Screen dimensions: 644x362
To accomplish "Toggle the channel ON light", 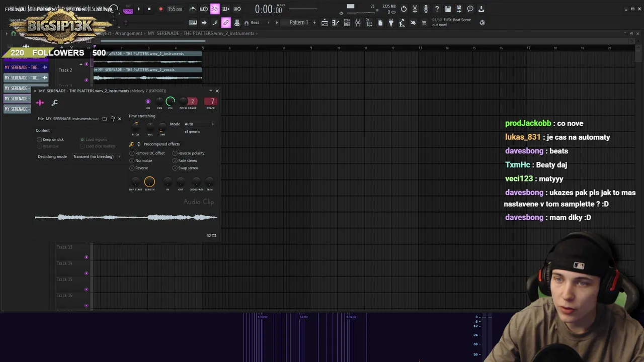I will coord(148,102).
